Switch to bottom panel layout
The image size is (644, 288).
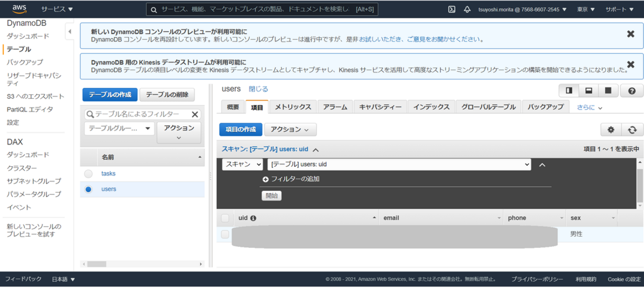589,91
